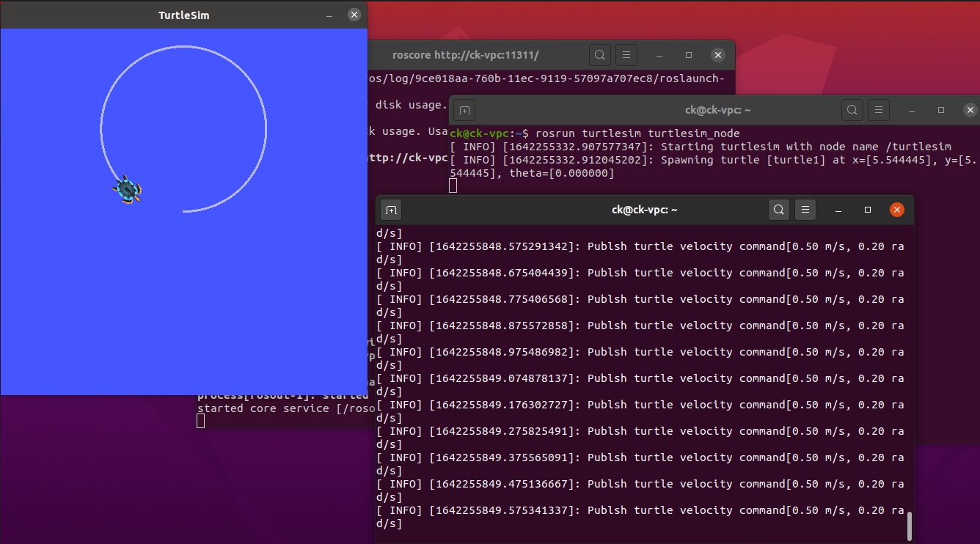The image size is (980, 544).
Task: Open hamburger menu in turtlesim_node terminal
Action: click(878, 111)
